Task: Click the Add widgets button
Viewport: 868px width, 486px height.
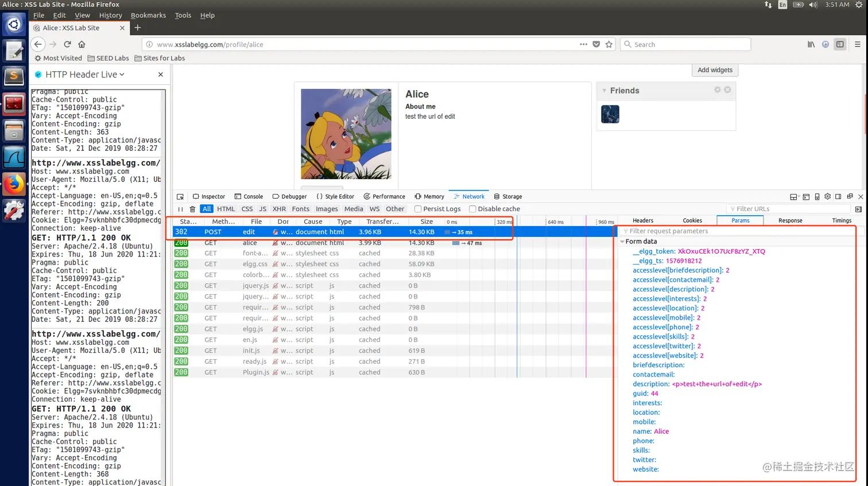Action: pyautogui.click(x=715, y=70)
